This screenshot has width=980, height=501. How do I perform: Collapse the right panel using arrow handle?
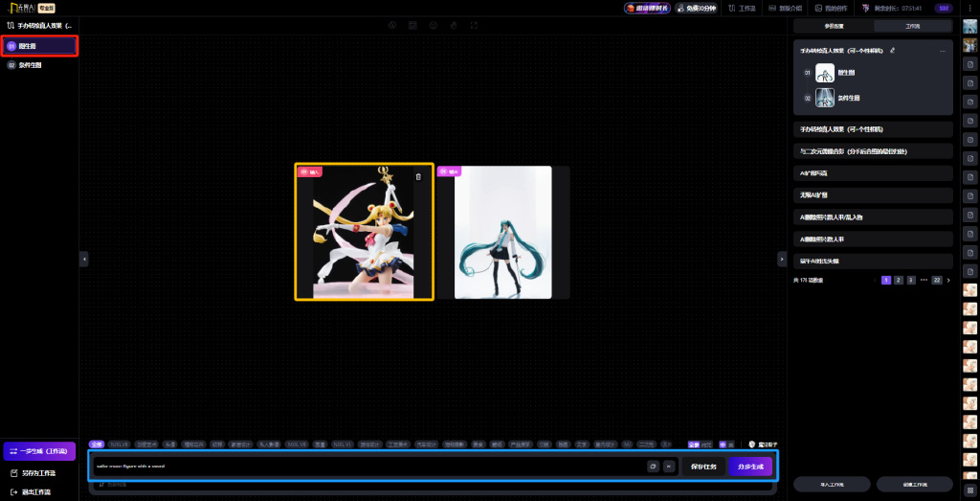(x=782, y=259)
